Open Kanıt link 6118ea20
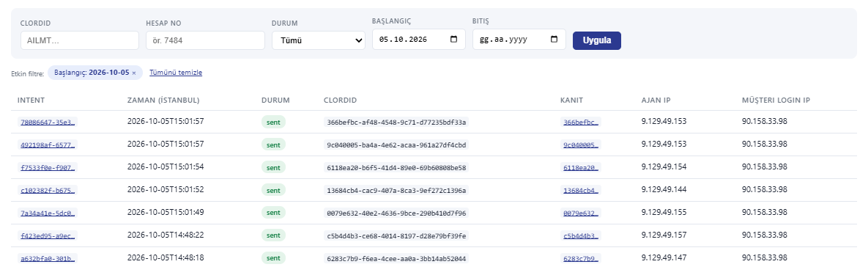868x267 pixels. pos(582,168)
